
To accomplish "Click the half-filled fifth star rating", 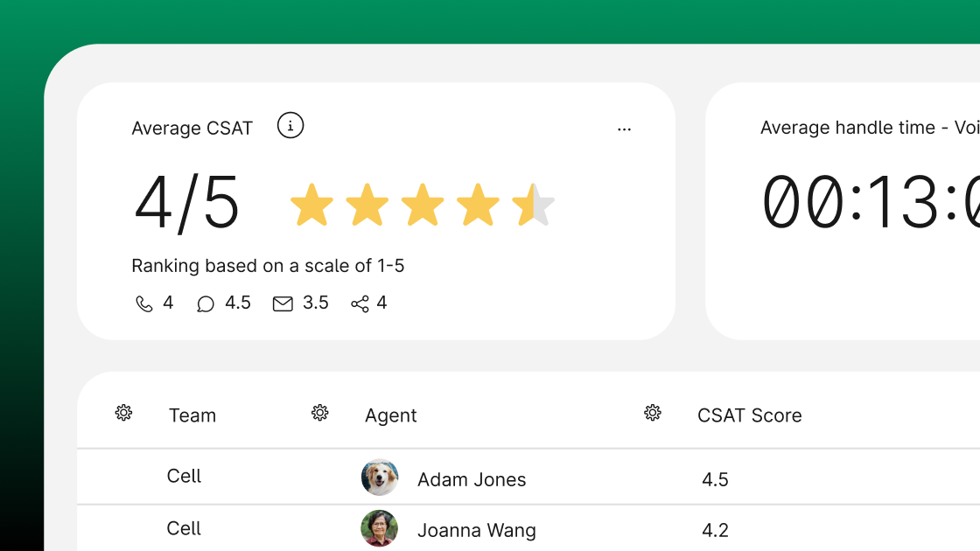I will 533,206.
